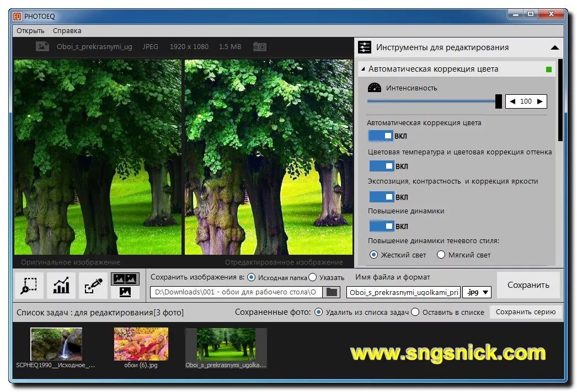
Task: Choose Указать save location option
Action: [x=312, y=277]
